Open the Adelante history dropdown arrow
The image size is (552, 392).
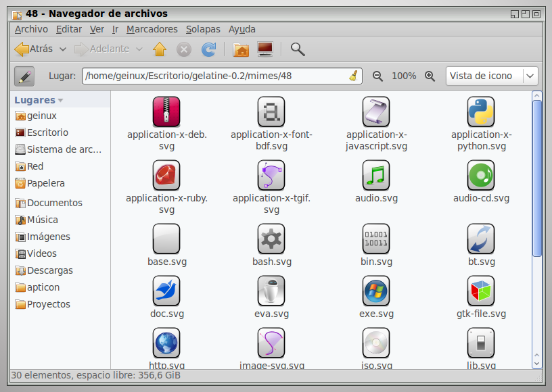point(139,49)
